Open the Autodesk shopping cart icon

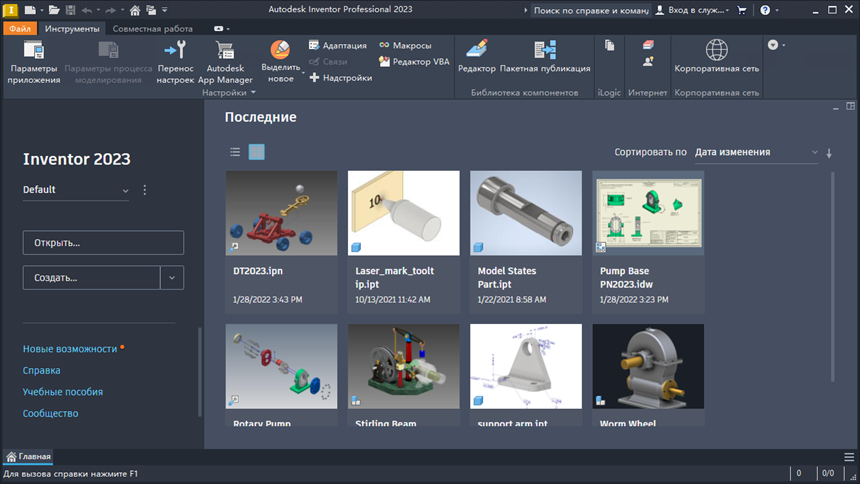pyautogui.click(x=742, y=10)
